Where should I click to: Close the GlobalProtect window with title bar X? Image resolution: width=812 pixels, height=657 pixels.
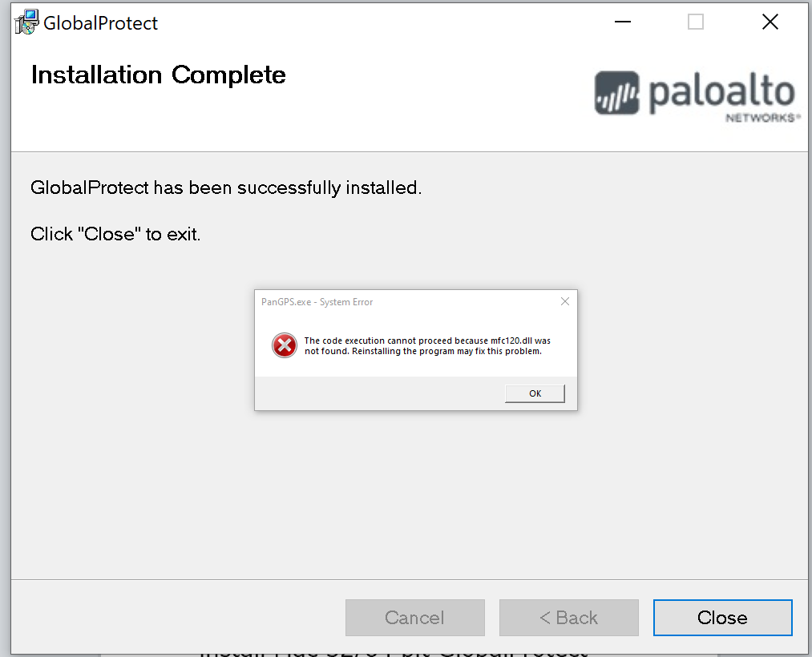click(x=770, y=22)
